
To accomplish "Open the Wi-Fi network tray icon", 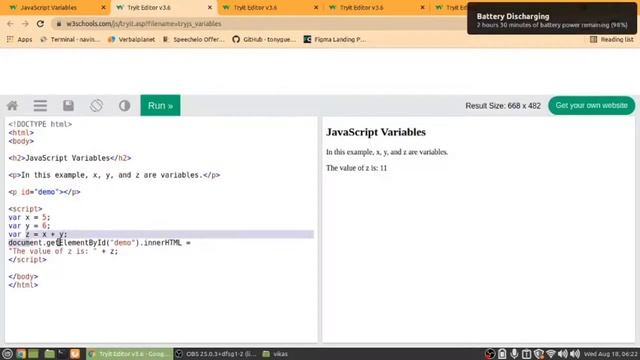I will tap(551, 354).
